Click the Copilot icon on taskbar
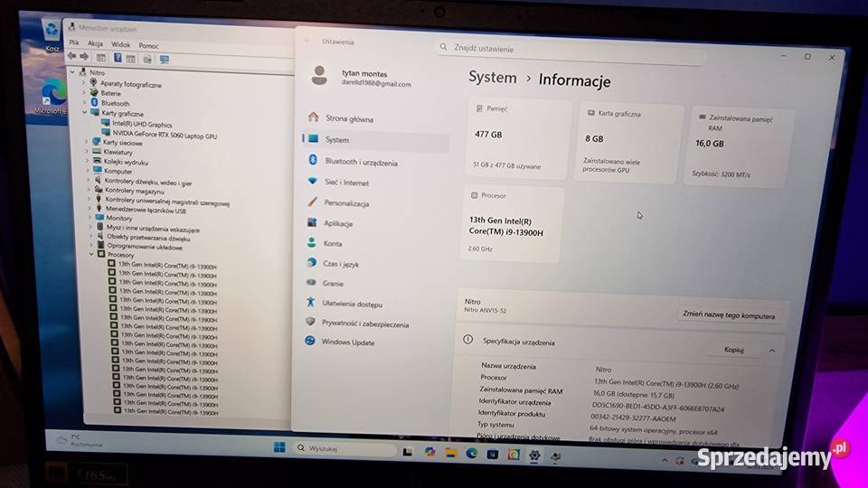This screenshot has height=488, width=868. (x=429, y=452)
